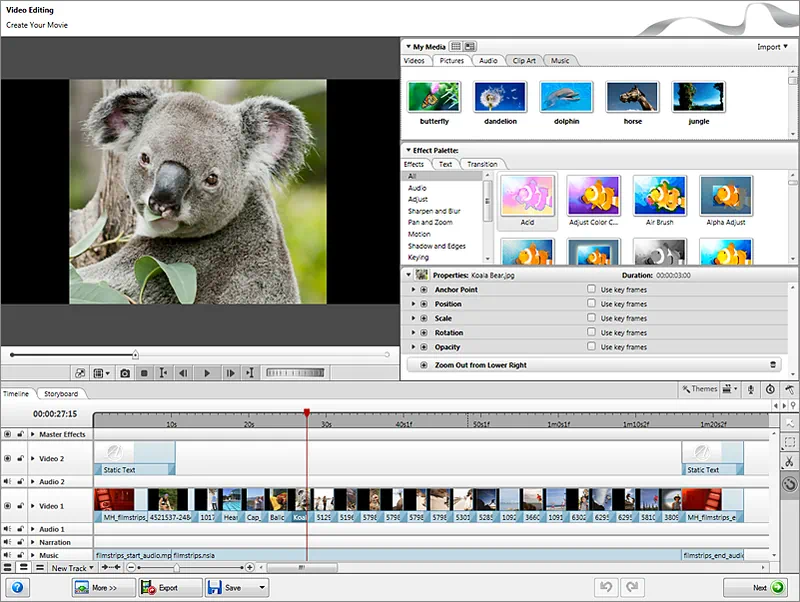Switch to the Storyboard tab
This screenshot has width=800, height=602.
(61, 393)
